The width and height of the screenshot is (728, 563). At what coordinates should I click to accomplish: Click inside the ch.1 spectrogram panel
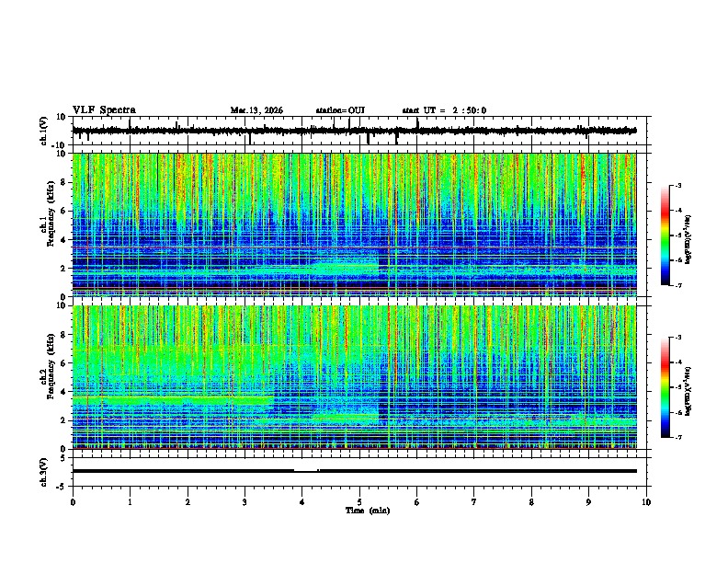click(x=354, y=224)
